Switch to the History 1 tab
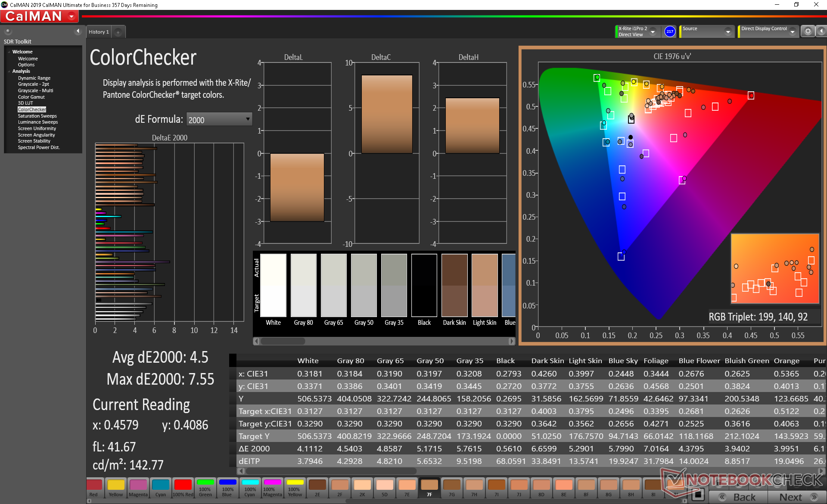The height and width of the screenshot is (504, 827). point(99,32)
